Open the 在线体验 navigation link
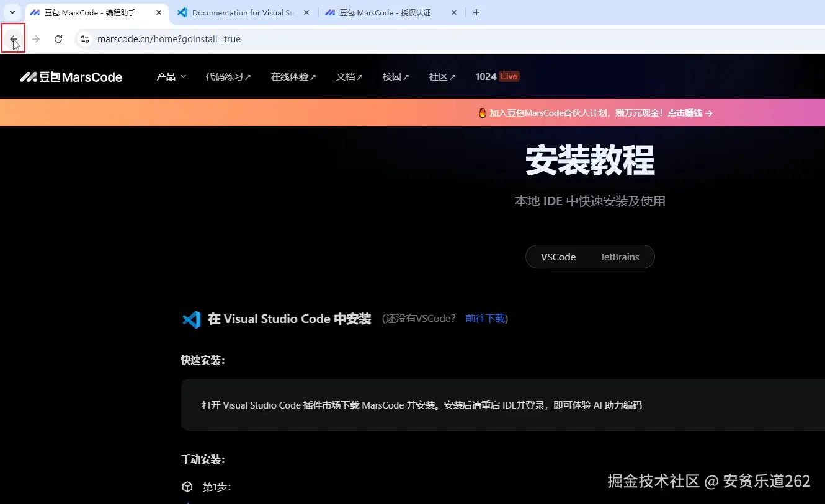The image size is (825, 504). pyautogui.click(x=293, y=77)
